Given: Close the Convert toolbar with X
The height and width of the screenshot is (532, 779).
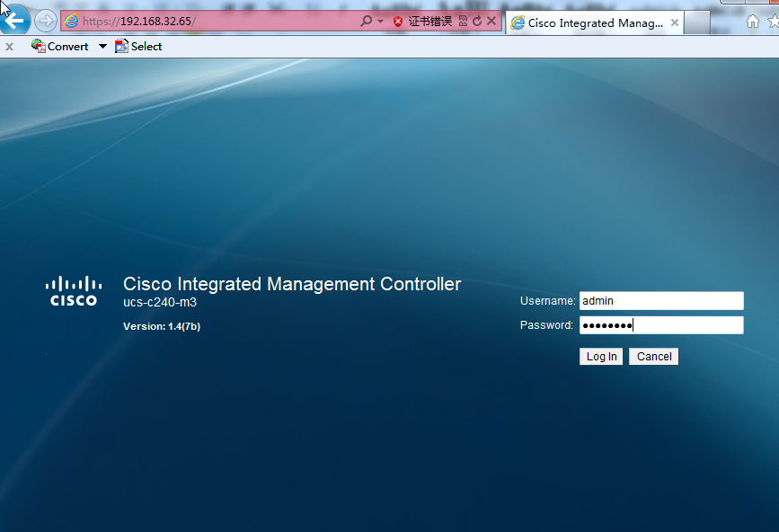Looking at the screenshot, I should 10,47.
